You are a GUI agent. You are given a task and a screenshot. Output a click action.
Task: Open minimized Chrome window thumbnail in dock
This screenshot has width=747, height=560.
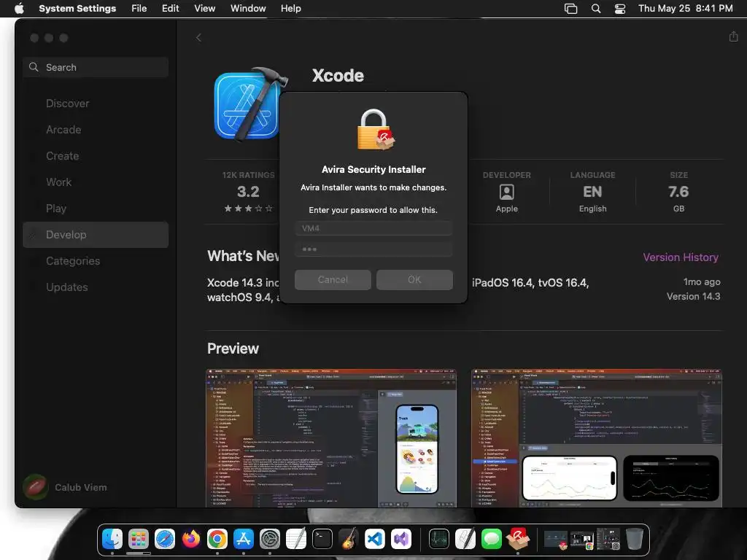[581, 539]
